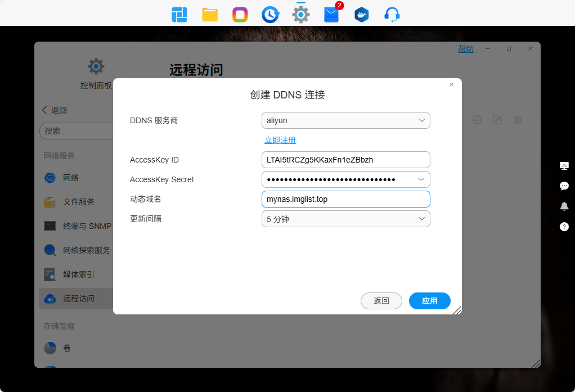This screenshot has width=575, height=392.
Task: Click the 搜索 search box
Action: (77, 131)
